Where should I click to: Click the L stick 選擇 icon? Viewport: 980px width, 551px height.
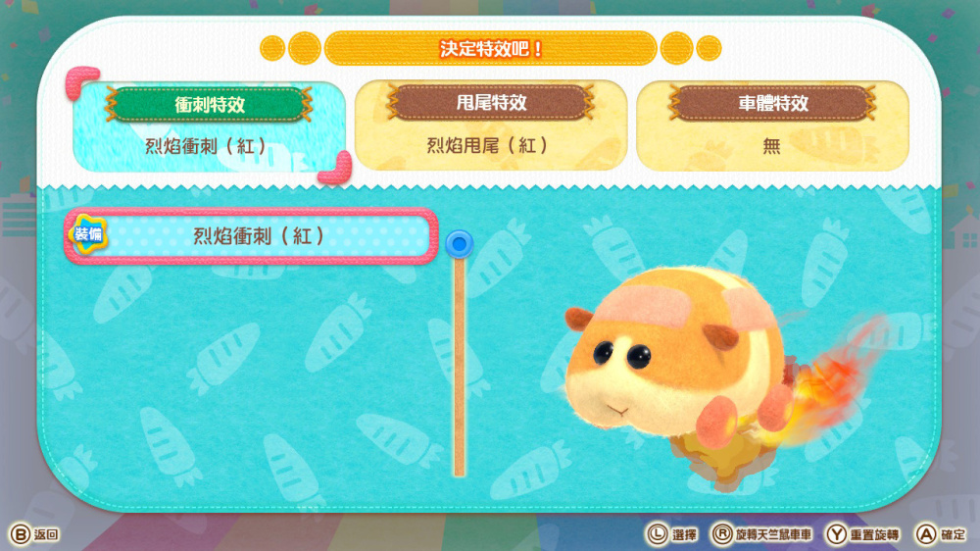(658, 534)
